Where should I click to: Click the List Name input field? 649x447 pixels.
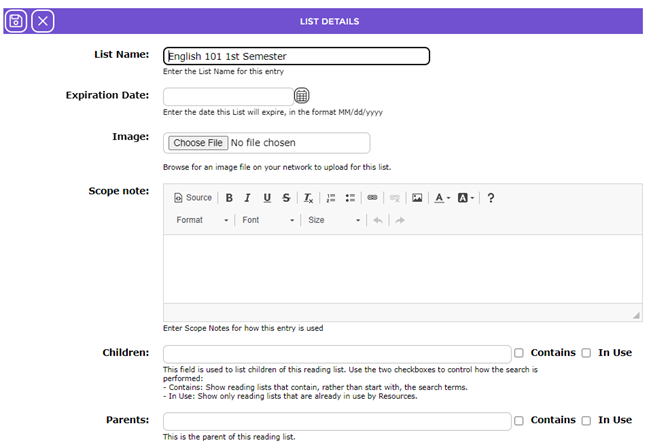coord(296,56)
